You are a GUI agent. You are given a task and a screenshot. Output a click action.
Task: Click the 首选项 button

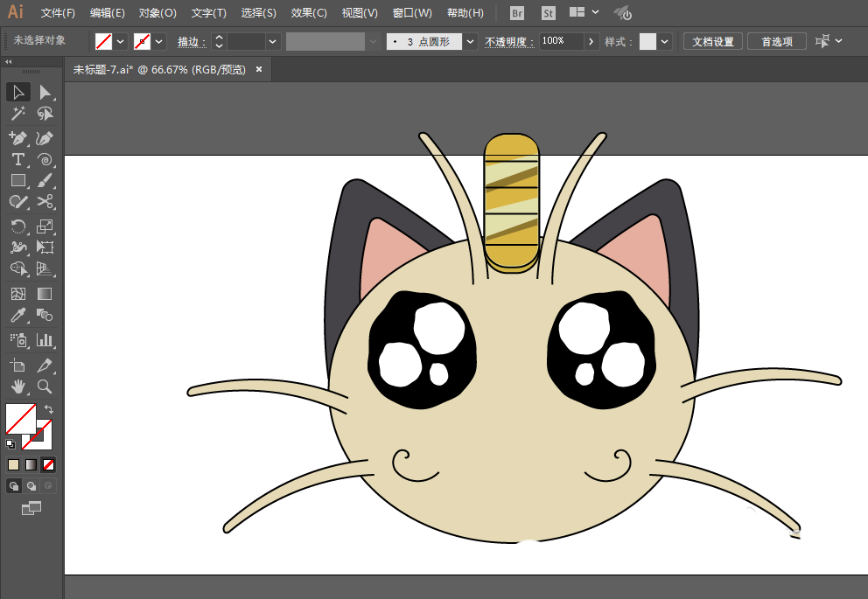tap(777, 41)
